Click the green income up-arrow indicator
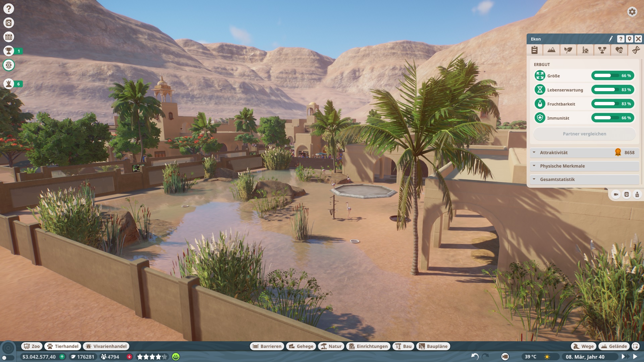644x362 pixels. pos(62,357)
